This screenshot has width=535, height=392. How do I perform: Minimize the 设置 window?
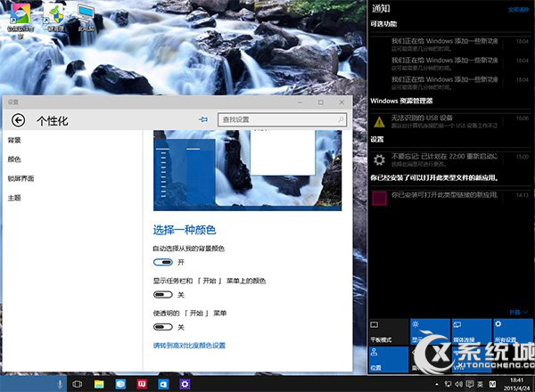tap(300, 102)
